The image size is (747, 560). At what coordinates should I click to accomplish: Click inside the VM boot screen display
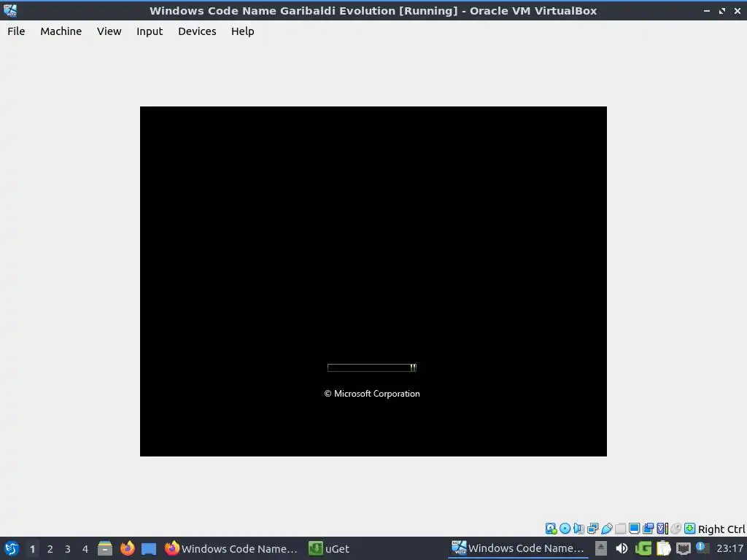click(373, 281)
